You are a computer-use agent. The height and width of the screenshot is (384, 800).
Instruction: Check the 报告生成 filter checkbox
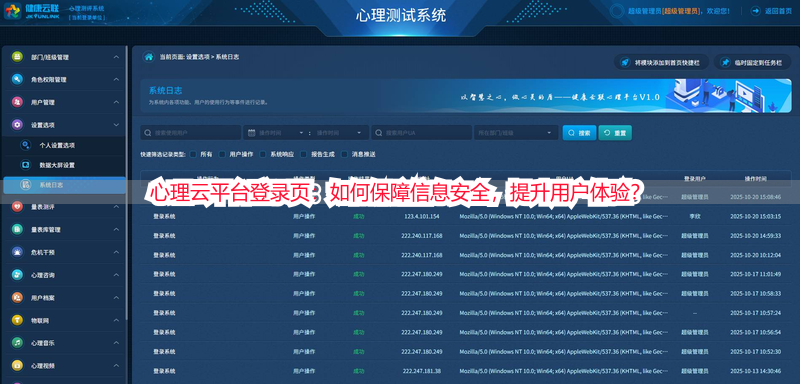point(304,154)
